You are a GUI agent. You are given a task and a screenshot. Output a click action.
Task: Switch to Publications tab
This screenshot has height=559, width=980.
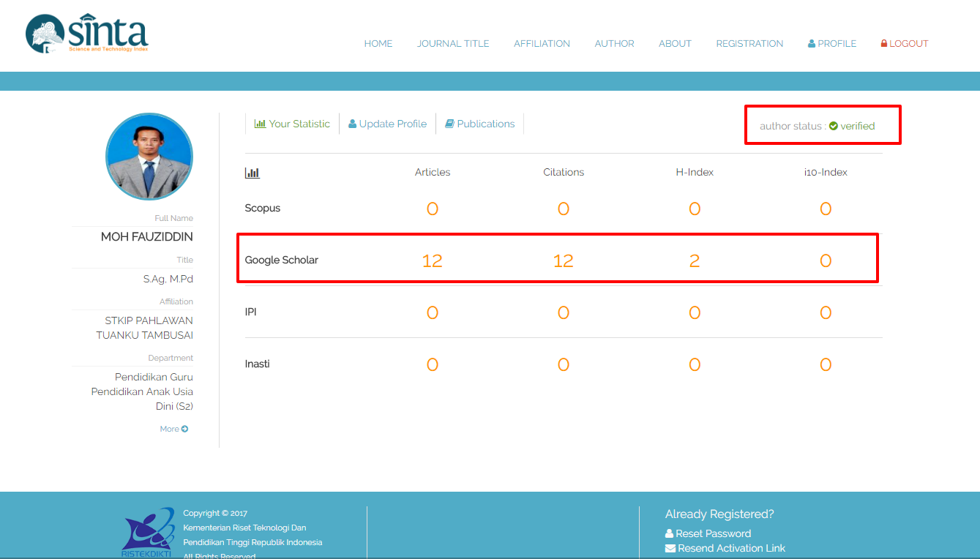(x=480, y=124)
